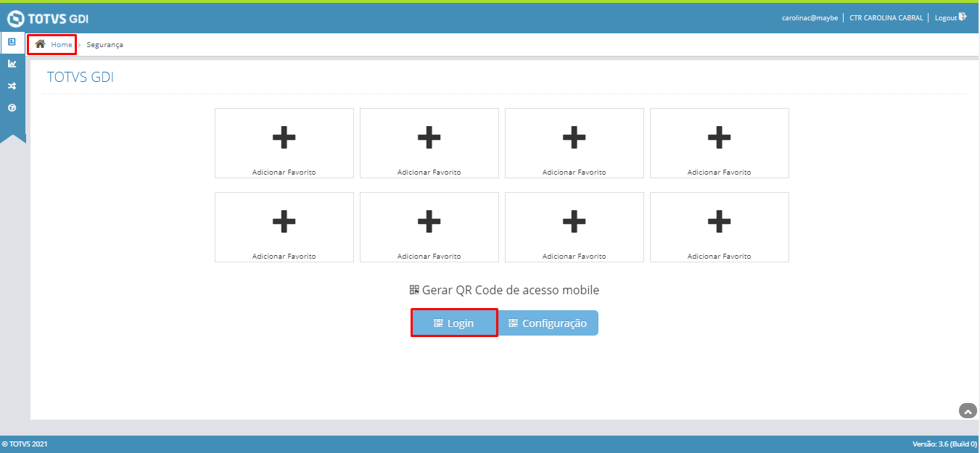Click the logout door icon

pos(963,17)
